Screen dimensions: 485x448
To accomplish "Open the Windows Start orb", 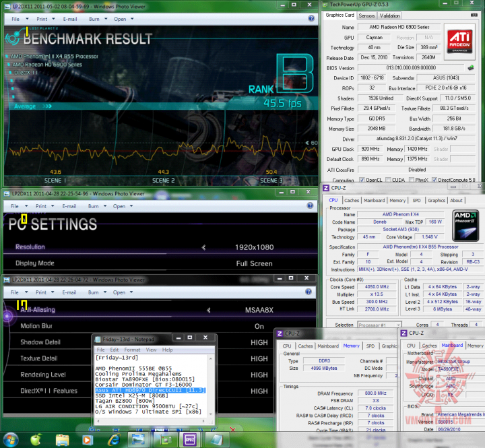I will click(x=10, y=440).
